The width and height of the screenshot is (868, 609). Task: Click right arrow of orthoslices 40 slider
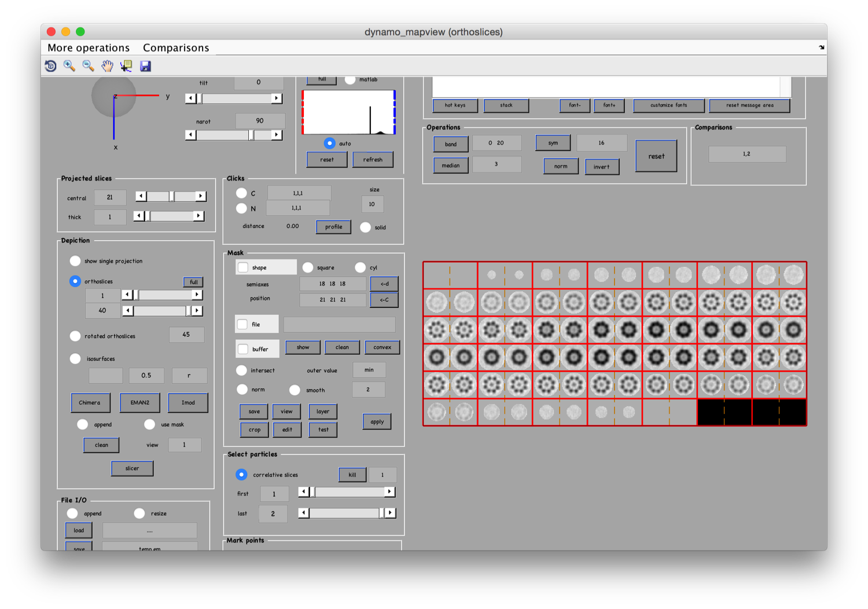(197, 311)
